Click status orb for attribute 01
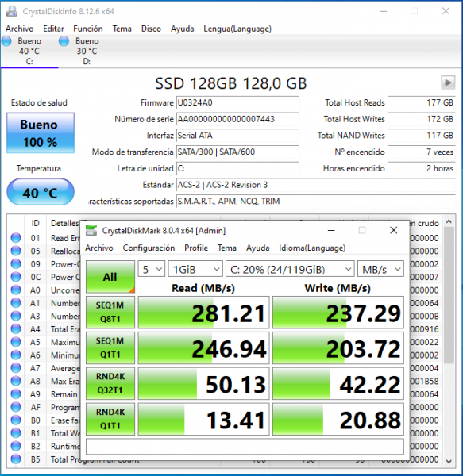Image resolution: width=463 pixels, height=476 pixels. [16, 238]
